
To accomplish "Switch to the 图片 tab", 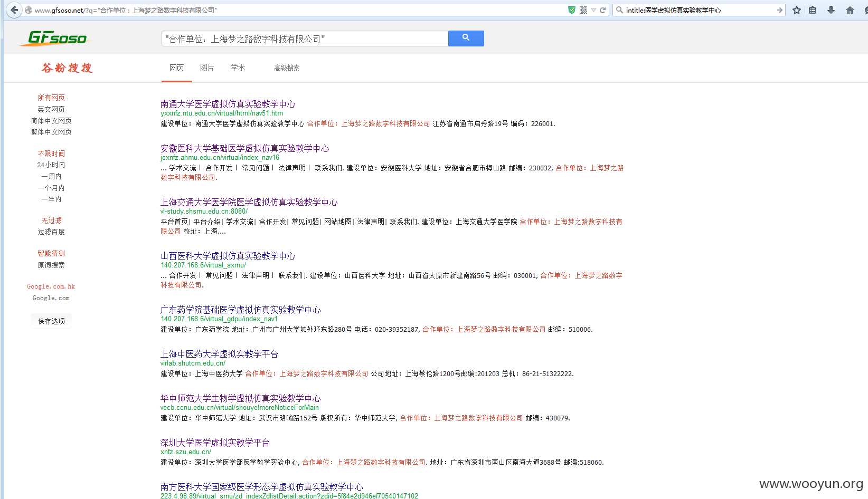I will coord(207,68).
